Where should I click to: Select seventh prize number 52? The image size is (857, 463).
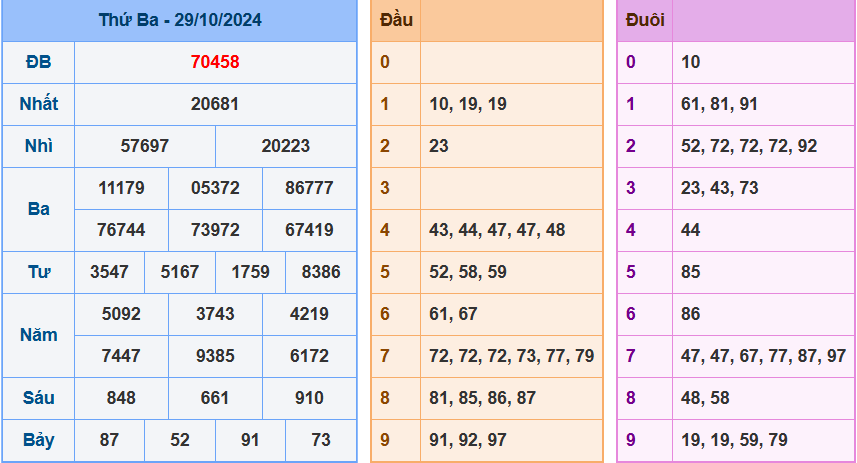[x=179, y=440]
